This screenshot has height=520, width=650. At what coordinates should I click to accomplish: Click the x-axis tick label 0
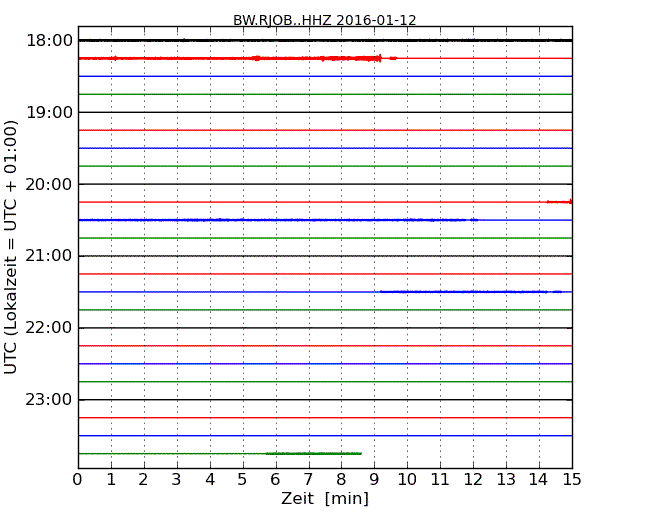pos(78,479)
